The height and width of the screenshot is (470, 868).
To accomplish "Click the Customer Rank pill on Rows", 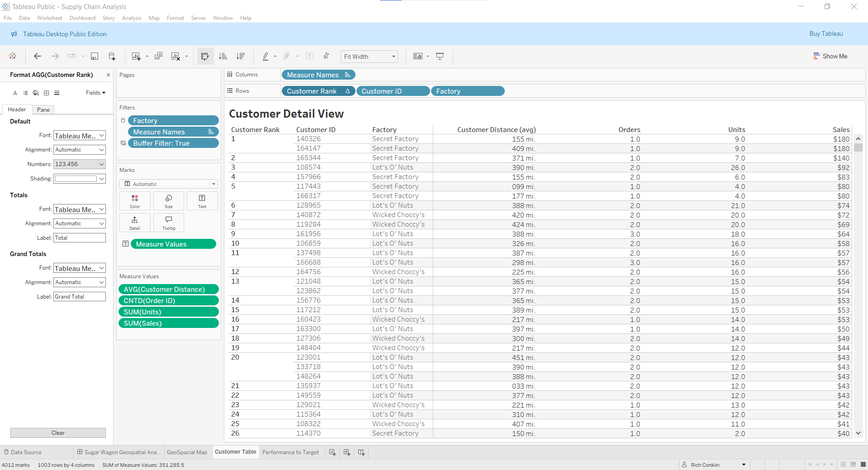I will (x=318, y=91).
